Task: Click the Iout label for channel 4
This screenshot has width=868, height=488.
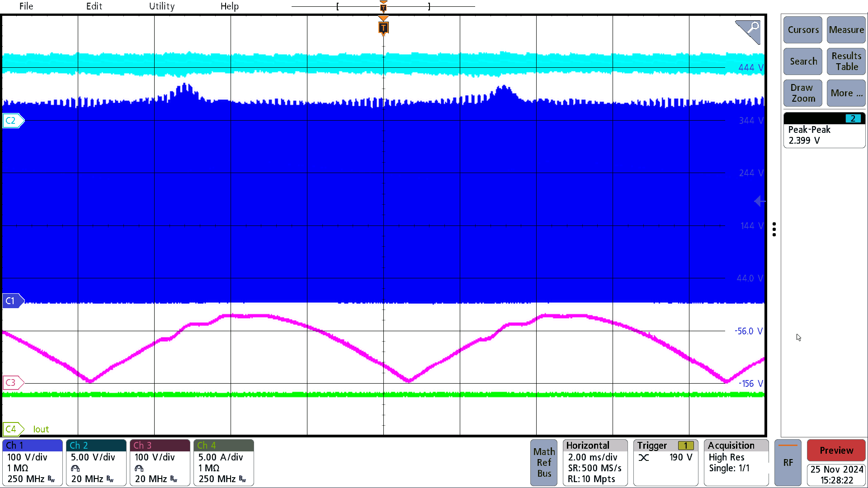Action: (x=41, y=429)
